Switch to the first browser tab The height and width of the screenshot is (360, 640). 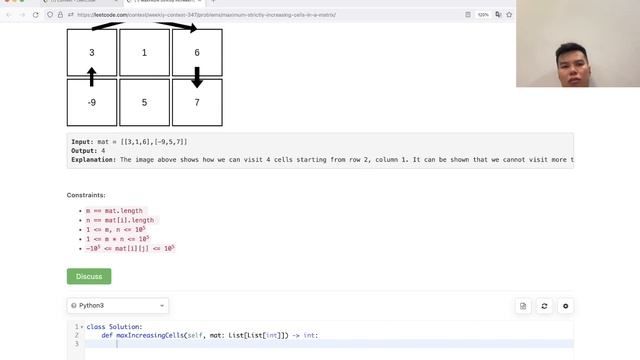click(80, 2)
